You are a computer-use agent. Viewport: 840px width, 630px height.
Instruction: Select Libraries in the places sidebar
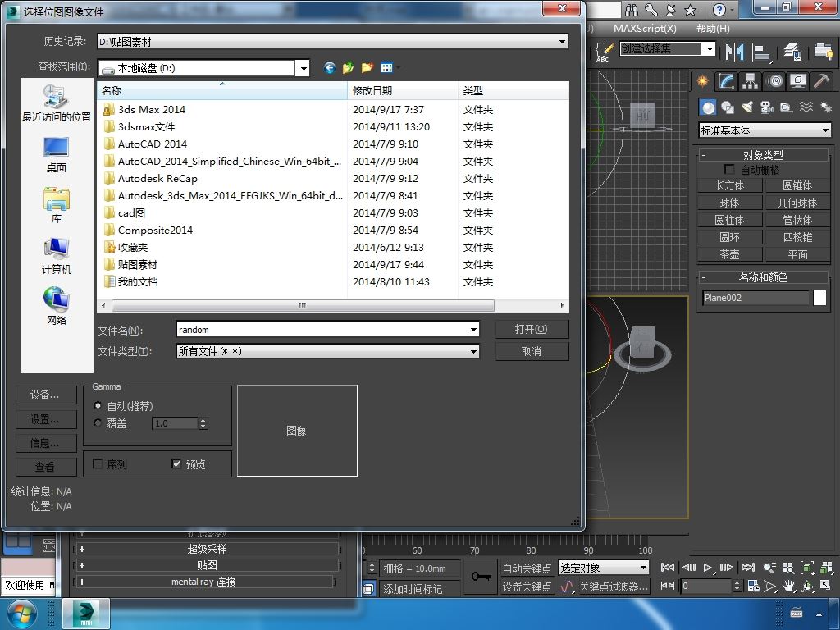point(57,206)
